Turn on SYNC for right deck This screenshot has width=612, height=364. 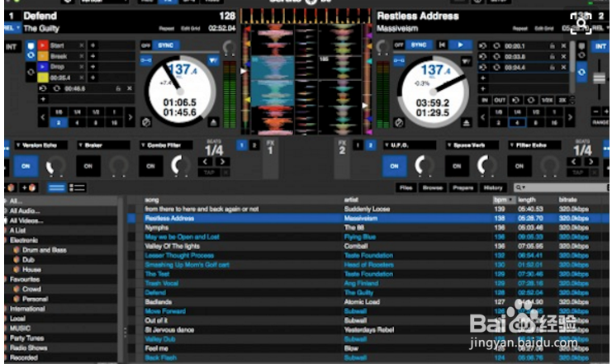(x=419, y=45)
